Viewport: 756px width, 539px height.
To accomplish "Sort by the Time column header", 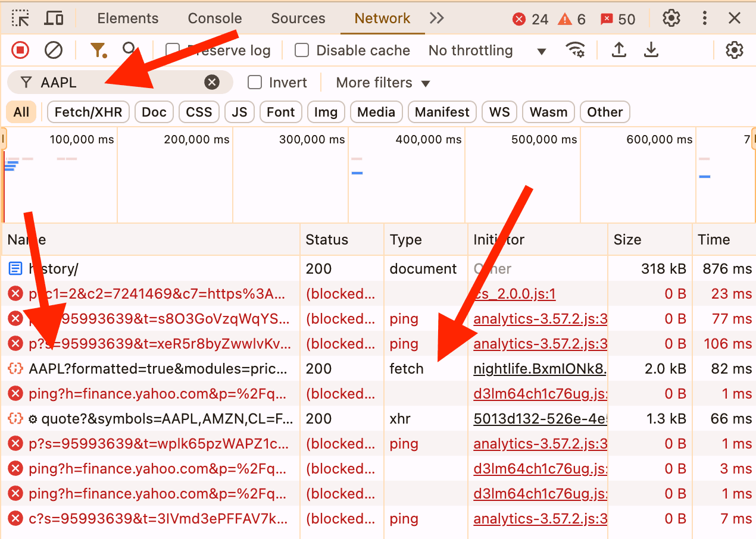I will (x=724, y=240).
